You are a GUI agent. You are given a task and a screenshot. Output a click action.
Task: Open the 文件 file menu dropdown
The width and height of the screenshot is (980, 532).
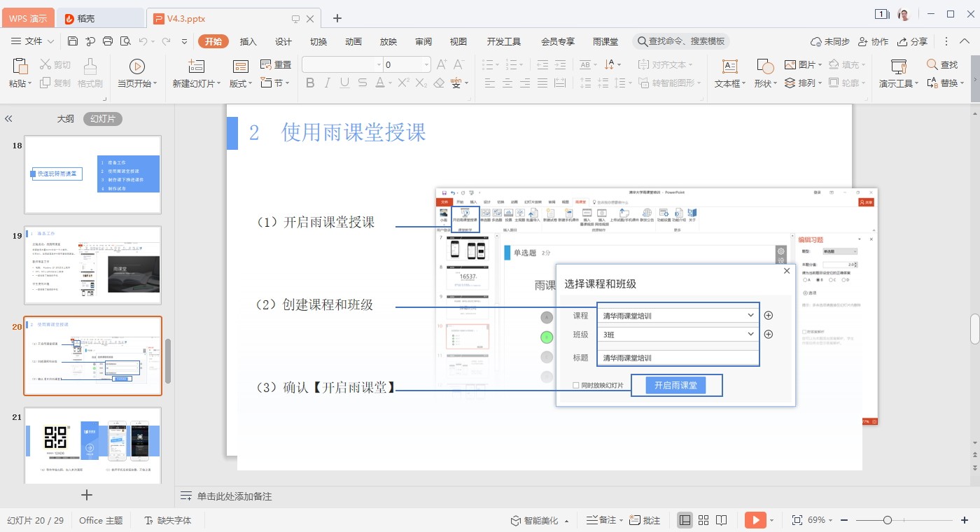(x=32, y=41)
